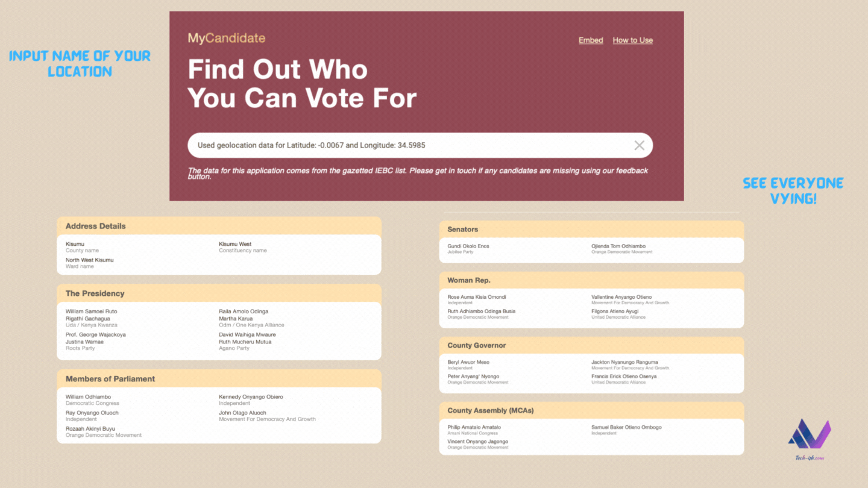Select the Senators section header
Image resolution: width=868 pixels, height=488 pixels.
[x=591, y=230]
